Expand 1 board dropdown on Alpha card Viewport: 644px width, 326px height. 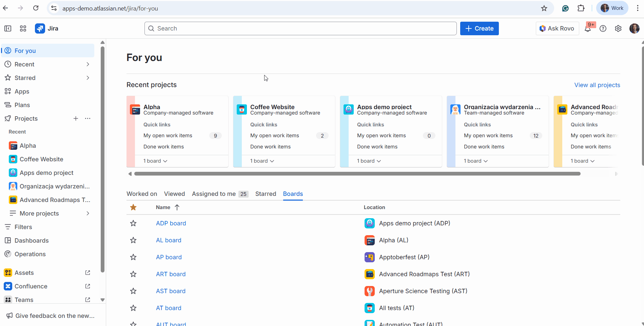(155, 161)
